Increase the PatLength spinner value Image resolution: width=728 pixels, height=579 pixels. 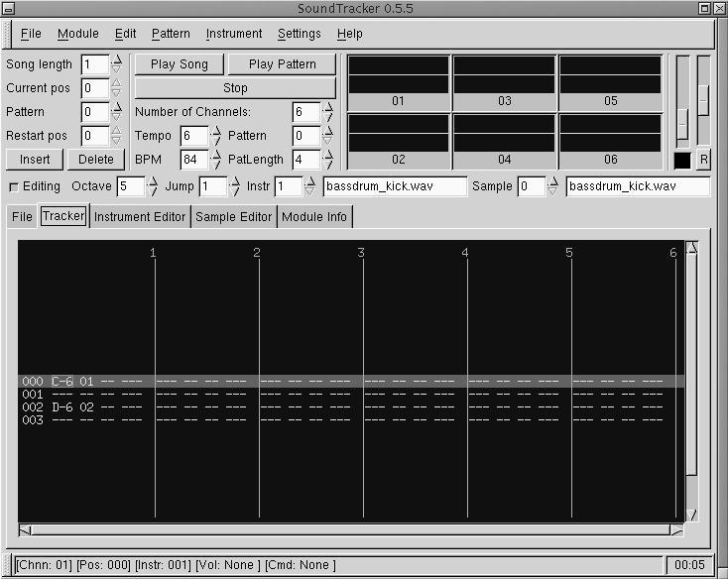(327, 154)
